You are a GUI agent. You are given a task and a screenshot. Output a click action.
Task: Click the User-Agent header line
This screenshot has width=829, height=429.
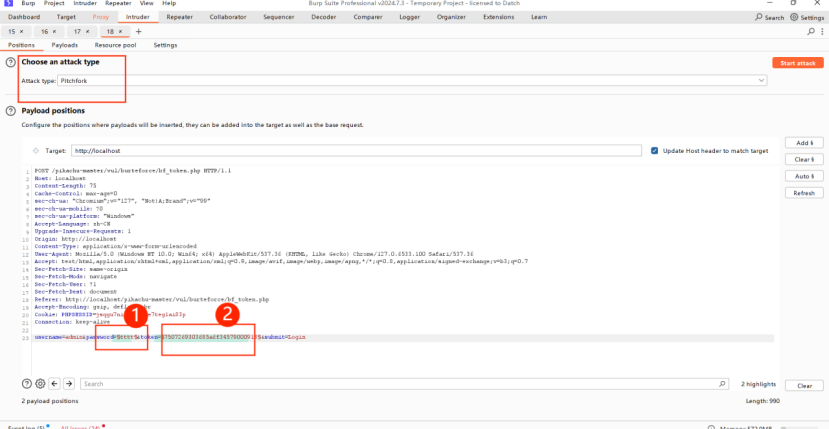[x=254, y=254]
